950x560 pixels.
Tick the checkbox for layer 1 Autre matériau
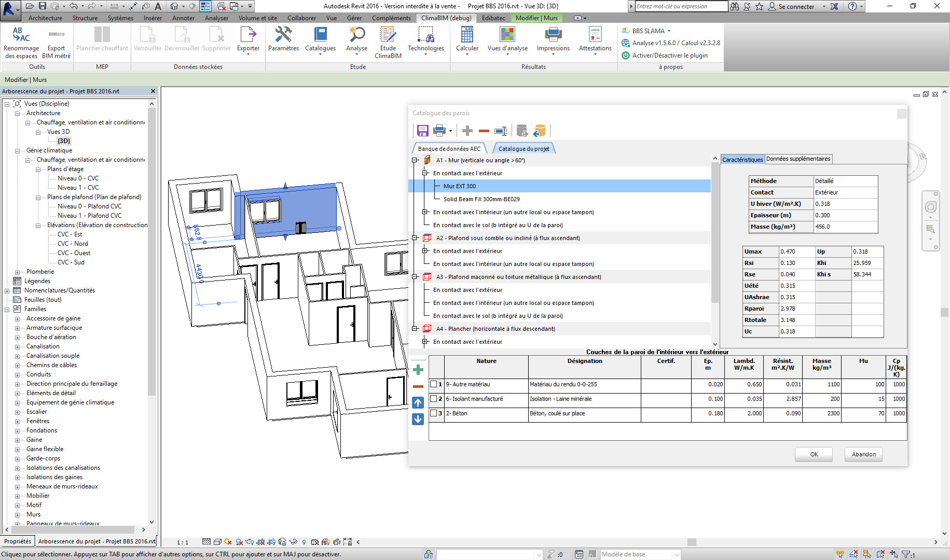(434, 384)
